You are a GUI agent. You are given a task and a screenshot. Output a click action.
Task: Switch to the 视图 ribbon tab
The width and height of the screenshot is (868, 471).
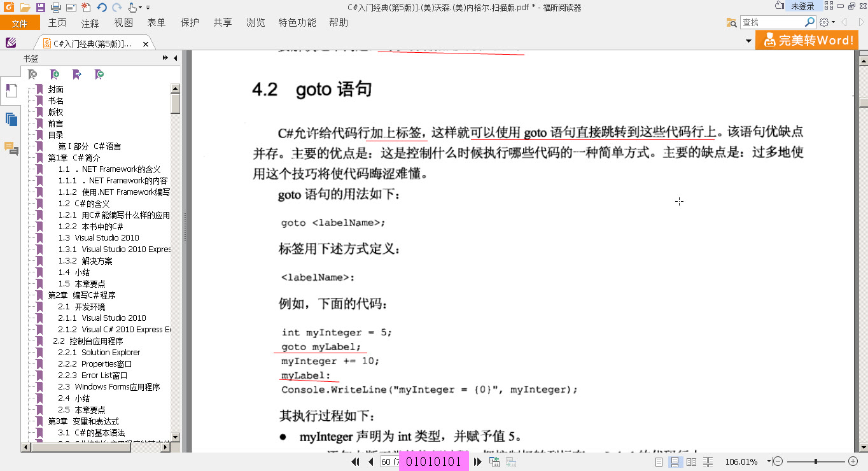(x=123, y=22)
